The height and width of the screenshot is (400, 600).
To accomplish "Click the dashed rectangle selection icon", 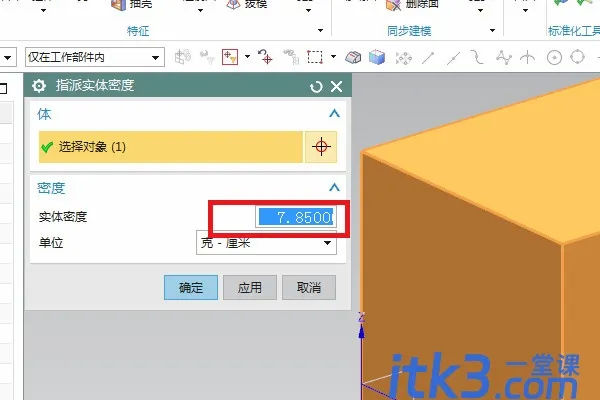I will tap(315, 57).
